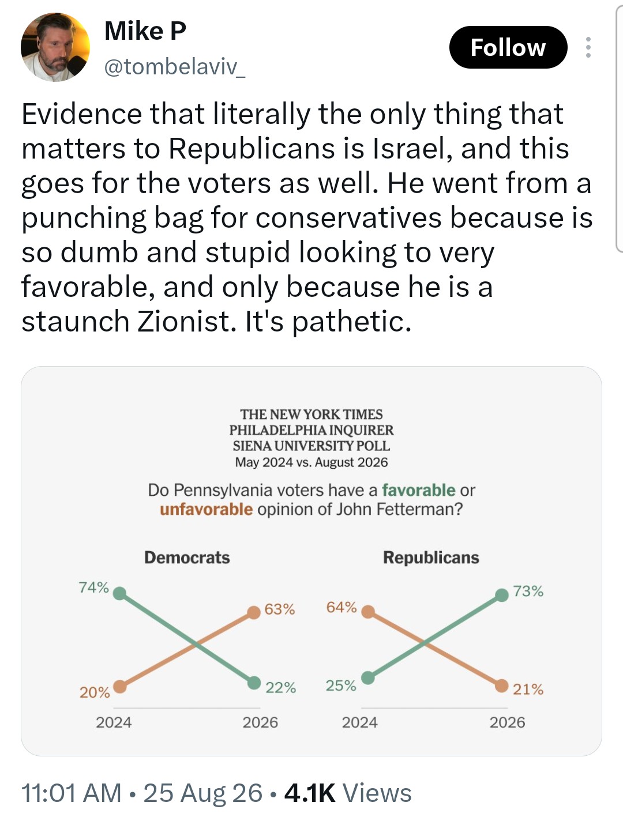
Task: Click the Follow button
Action: coord(508,47)
